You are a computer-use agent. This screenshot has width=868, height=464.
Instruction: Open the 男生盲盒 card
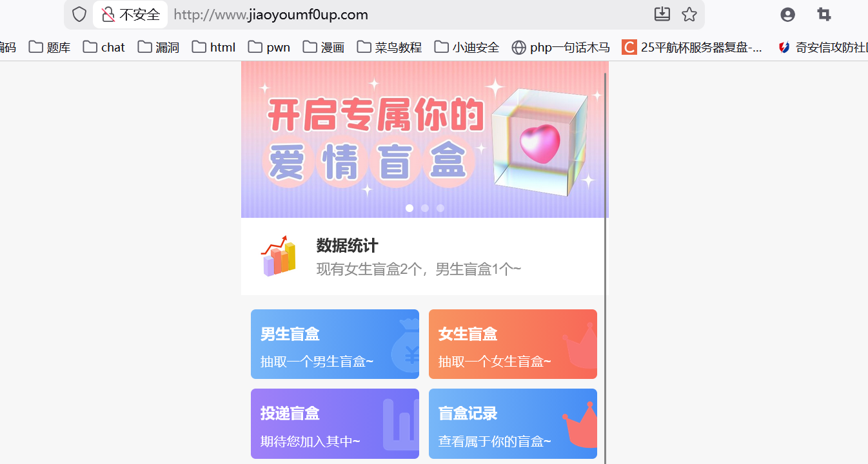[335, 344]
